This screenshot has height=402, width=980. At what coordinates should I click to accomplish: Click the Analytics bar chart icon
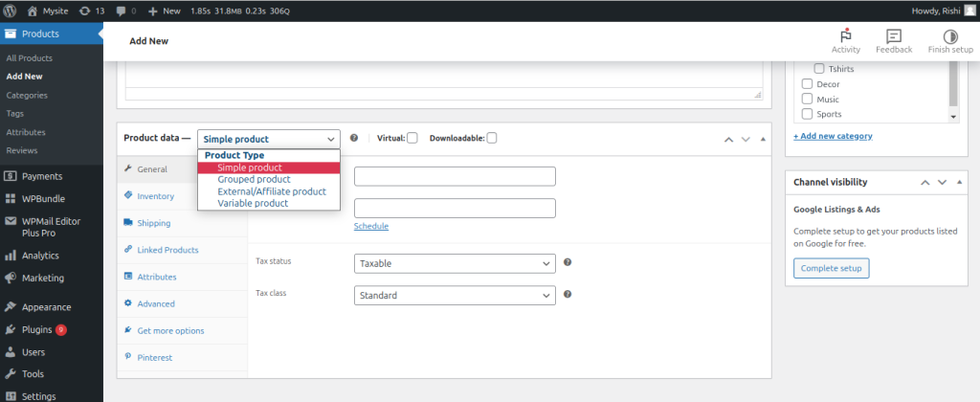10,256
